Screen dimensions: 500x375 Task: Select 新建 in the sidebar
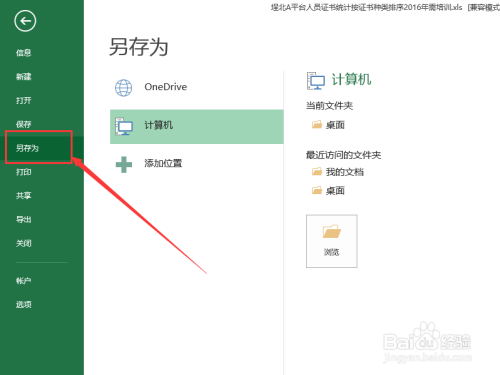click(24, 77)
